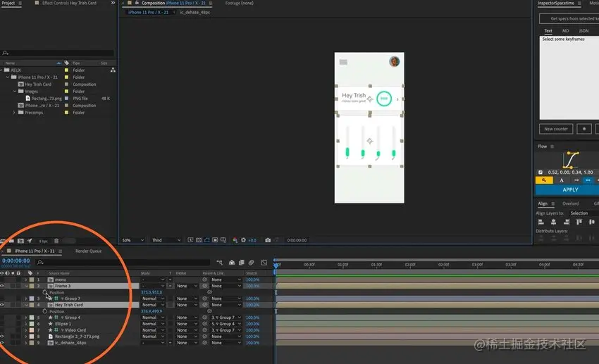Align layers horizontal center icon
This screenshot has width=599, height=364.
click(553, 222)
